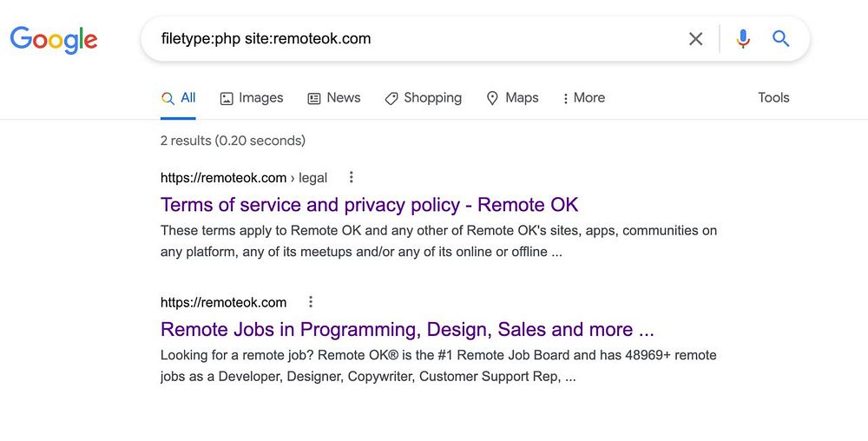Click the remoteok.com › legal breadcrumb URL

point(244,178)
